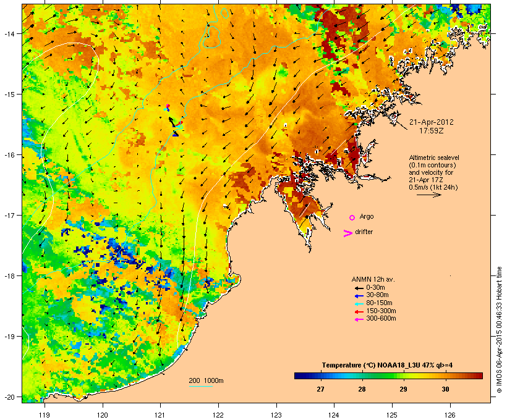Screen dimensions: 507x420
Task: Click the -18 latitude axis label
Action: coord(9,276)
